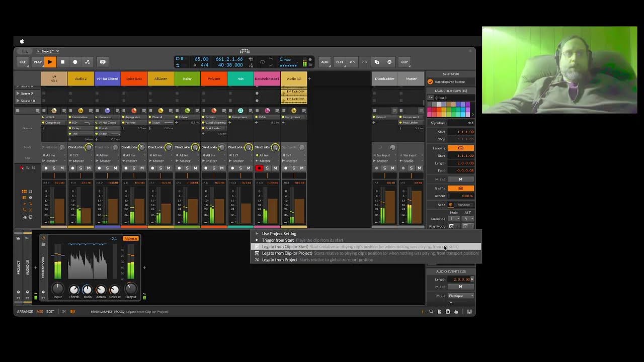Arm the global Record button

click(x=75, y=62)
